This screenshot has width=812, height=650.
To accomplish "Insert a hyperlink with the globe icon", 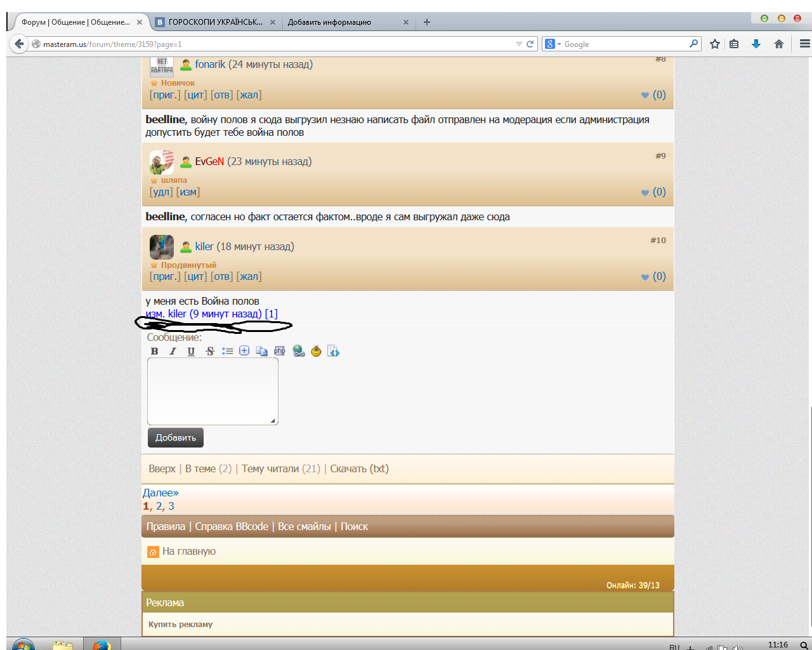I will 299,351.
